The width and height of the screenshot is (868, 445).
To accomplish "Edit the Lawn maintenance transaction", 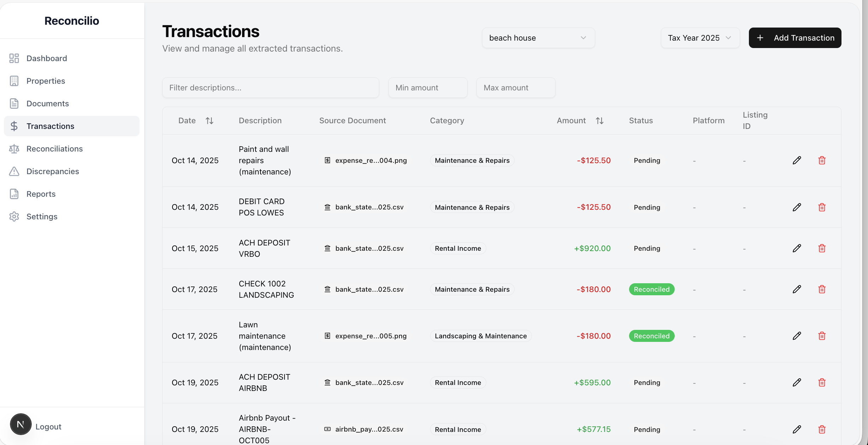I will (797, 336).
